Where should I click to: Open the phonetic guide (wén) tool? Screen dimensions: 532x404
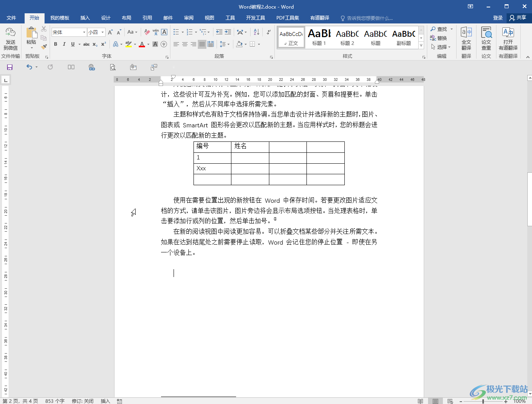pos(156,32)
